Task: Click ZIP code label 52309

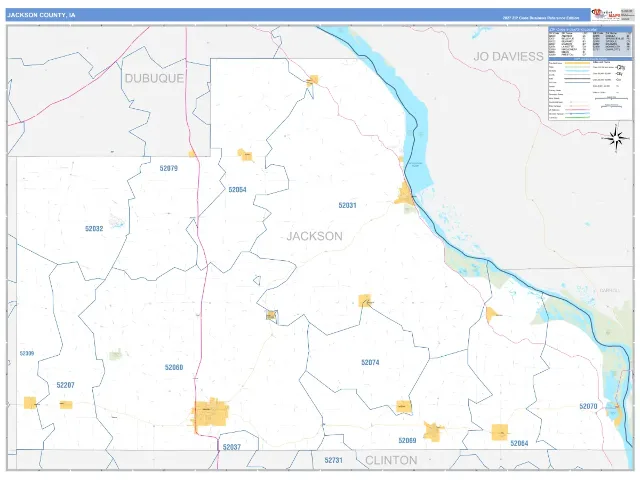Action: click(x=27, y=353)
